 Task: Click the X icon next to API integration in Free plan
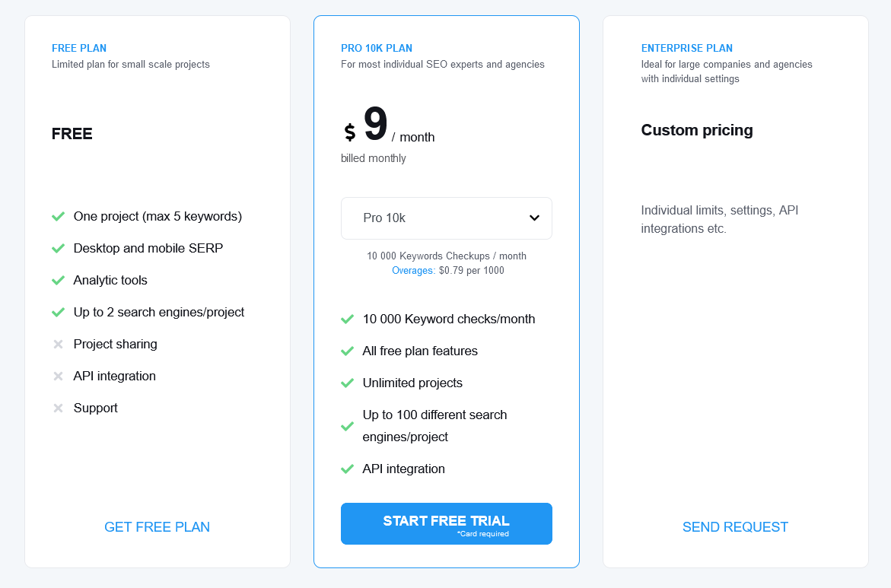coord(58,377)
